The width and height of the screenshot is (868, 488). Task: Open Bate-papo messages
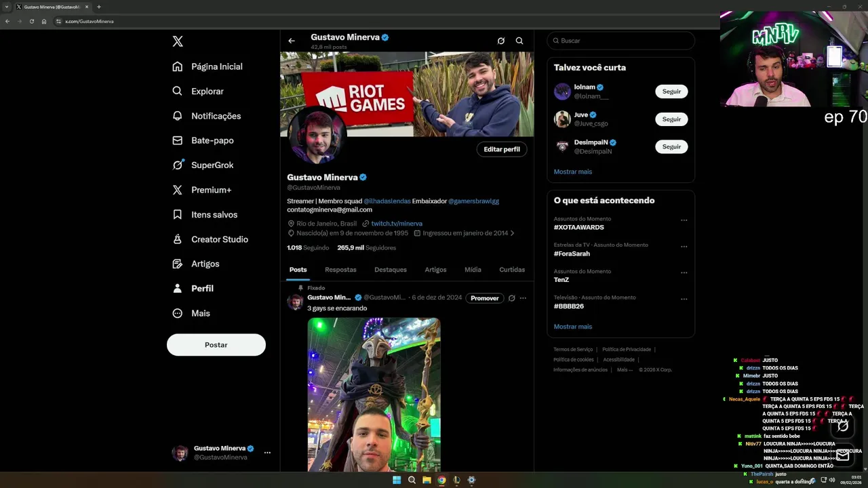(203, 140)
